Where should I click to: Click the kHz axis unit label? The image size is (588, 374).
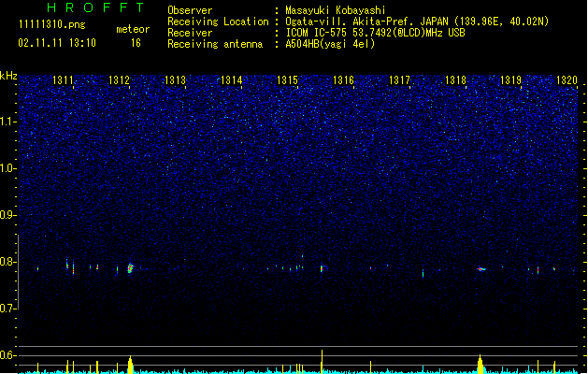8,76
